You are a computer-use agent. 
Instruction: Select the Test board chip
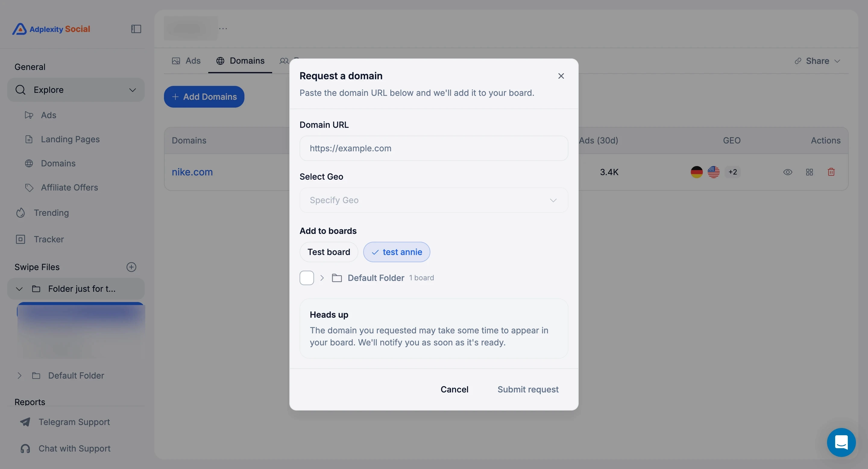[x=329, y=252]
